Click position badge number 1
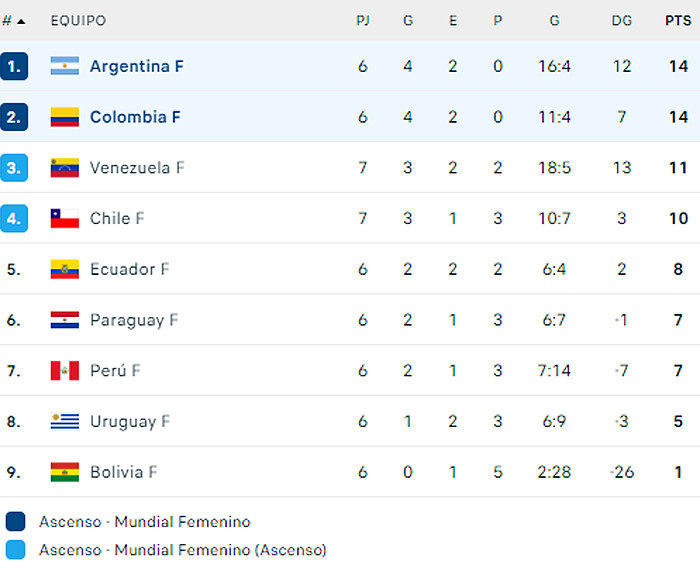 14,66
